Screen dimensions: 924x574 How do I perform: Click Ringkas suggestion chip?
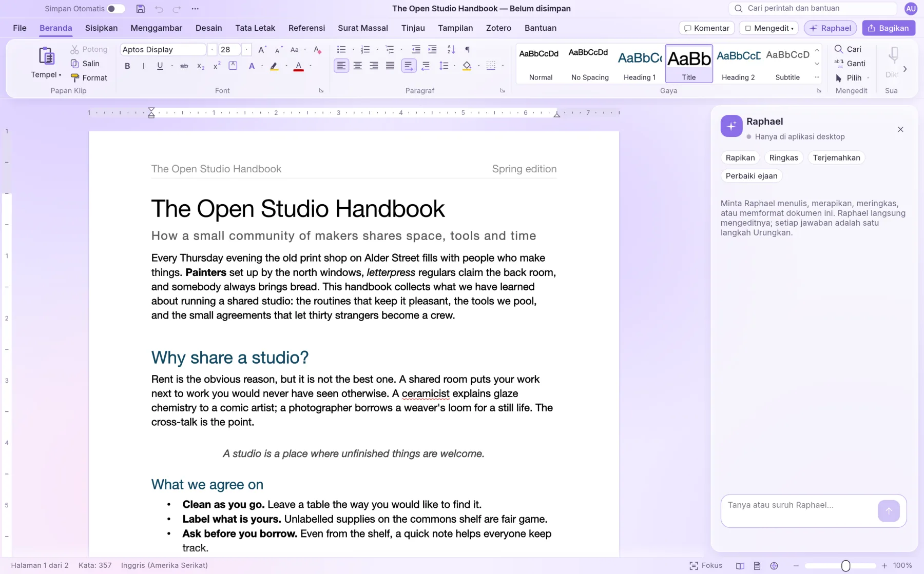(x=783, y=158)
